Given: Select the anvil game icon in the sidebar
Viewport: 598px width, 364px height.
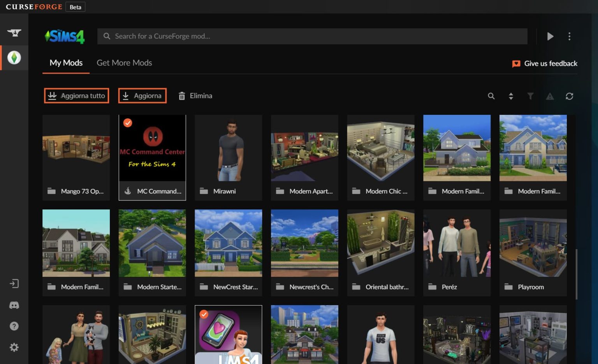Looking at the screenshot, I should click(14, 33).
